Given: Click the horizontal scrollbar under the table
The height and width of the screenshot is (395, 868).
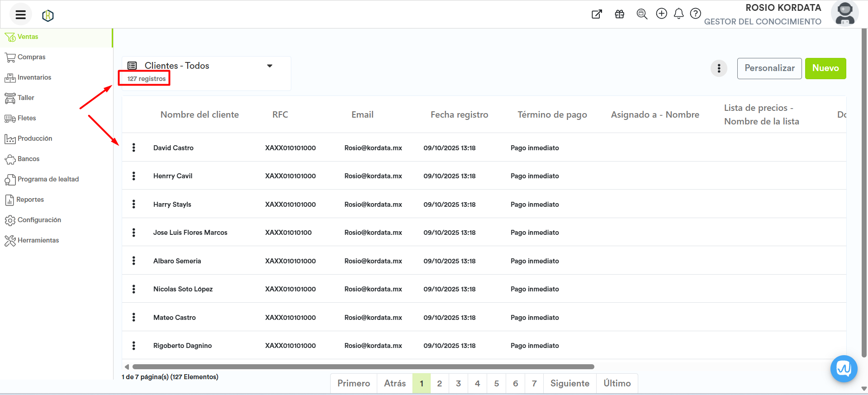Looking at the screenshot, I should 363,366.
